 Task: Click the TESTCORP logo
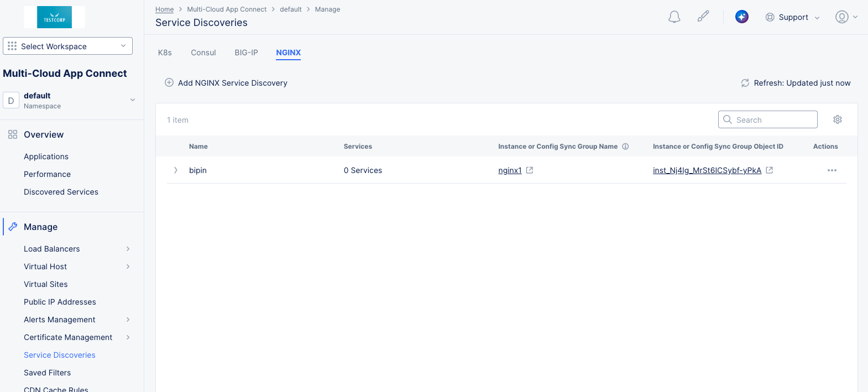click(54, 17)
